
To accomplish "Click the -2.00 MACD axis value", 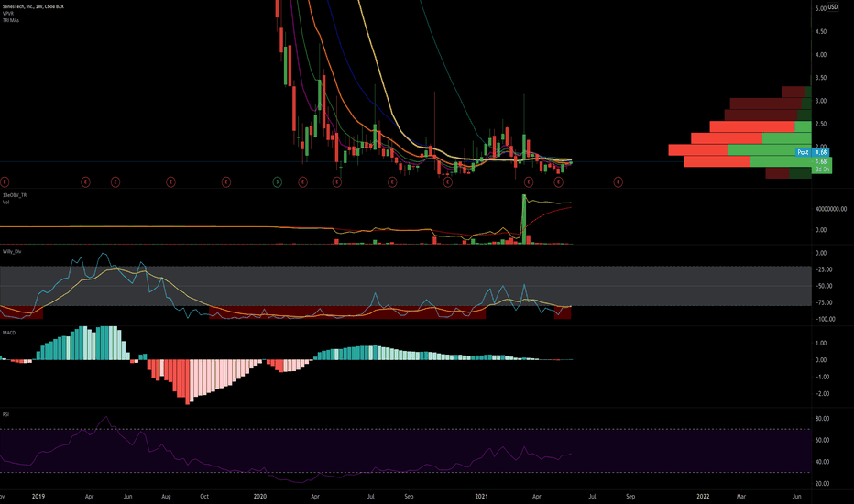I will (x=821, y=393).
